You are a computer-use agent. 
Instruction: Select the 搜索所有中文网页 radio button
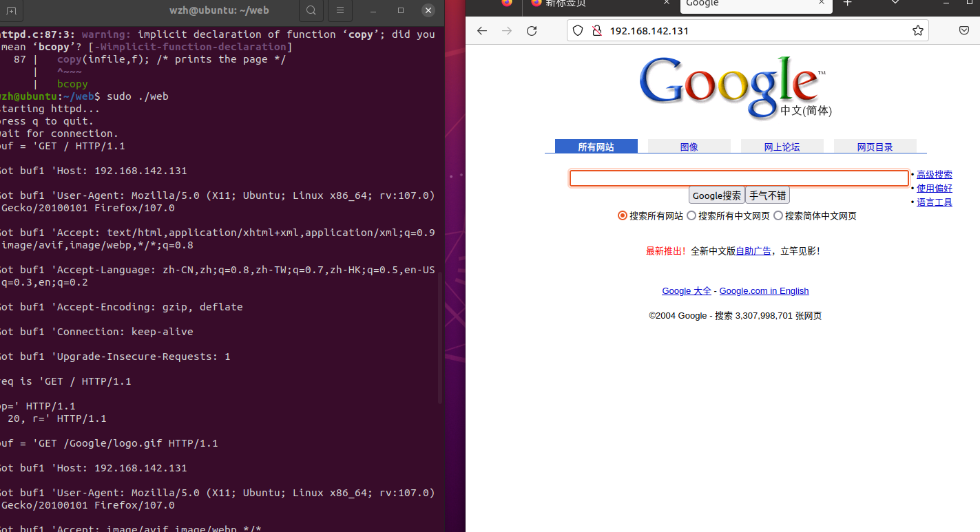pyautogui.click(x=691, y=215)
